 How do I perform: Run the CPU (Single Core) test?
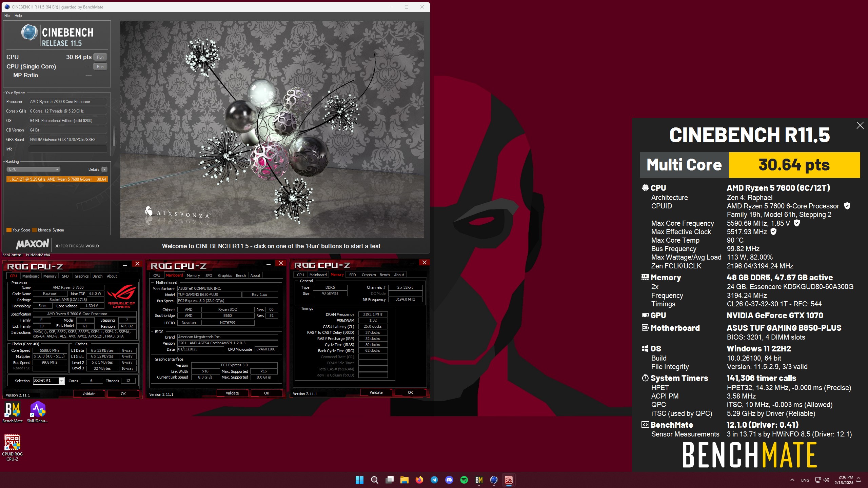point(100,66)
